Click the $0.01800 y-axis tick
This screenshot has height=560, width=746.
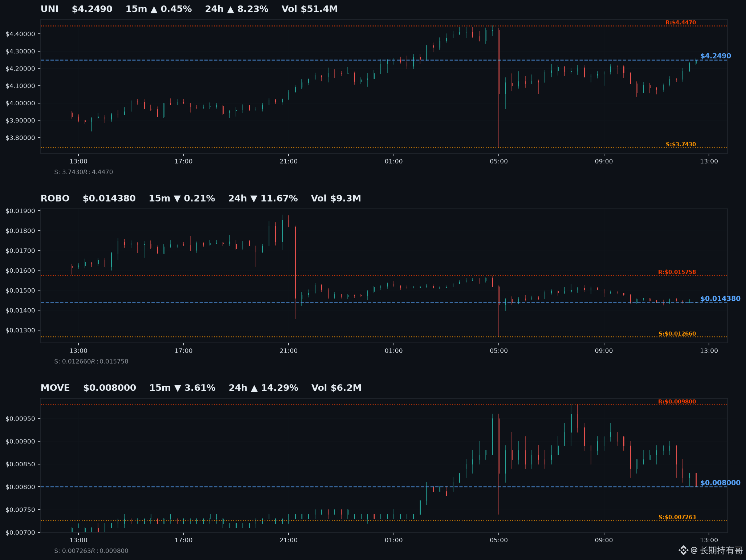(20, 231)
